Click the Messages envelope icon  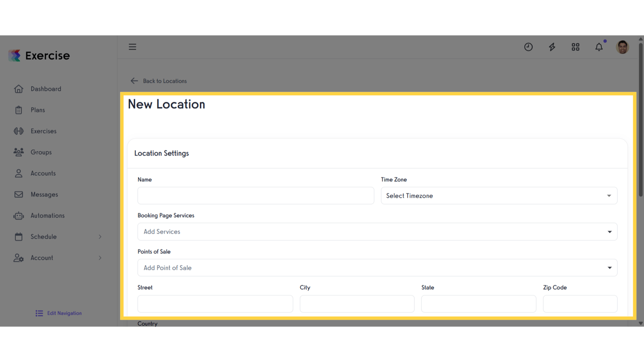[18, 194]
